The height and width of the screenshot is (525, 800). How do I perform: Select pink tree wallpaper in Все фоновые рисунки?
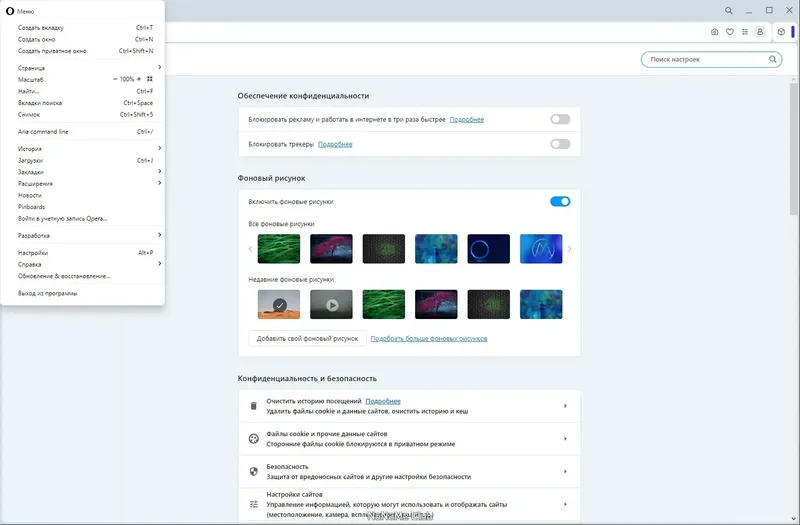pos(331,249)
